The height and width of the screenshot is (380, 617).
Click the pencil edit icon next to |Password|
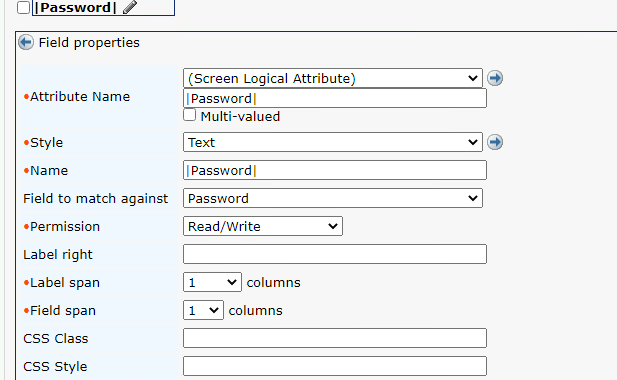coord(130,7)
